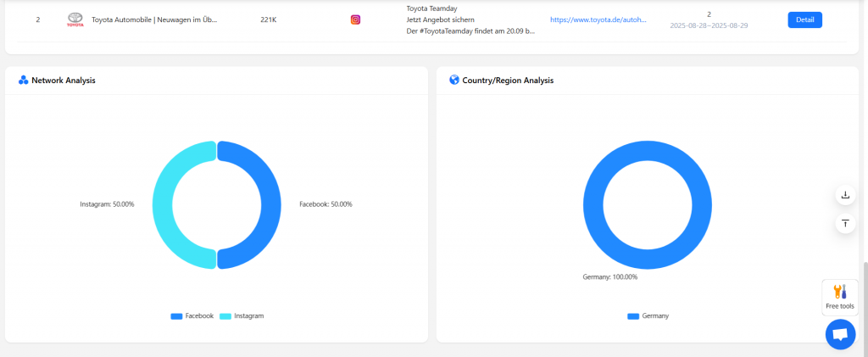Click the Country/Region Analysis heading

point(508,81)
